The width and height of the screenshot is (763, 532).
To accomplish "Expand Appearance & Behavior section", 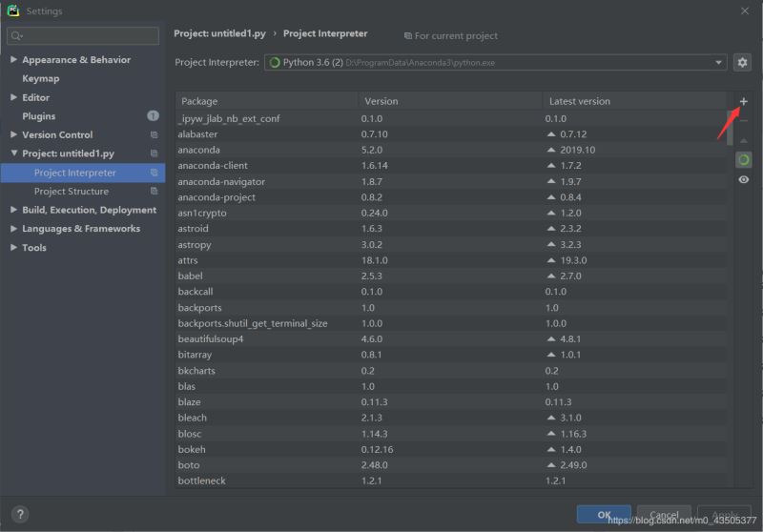I will pyautogui.click(x=13, y=59).
